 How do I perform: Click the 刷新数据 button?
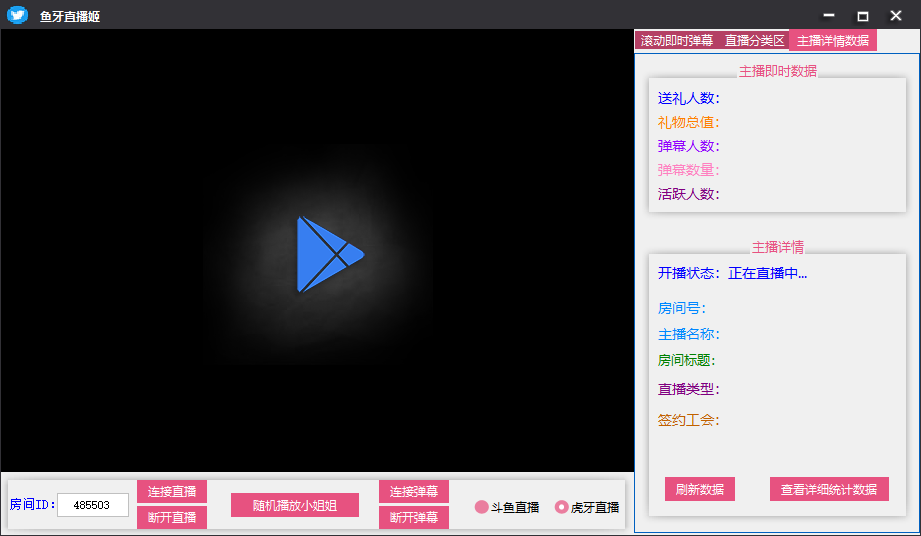tap(700, 489)
